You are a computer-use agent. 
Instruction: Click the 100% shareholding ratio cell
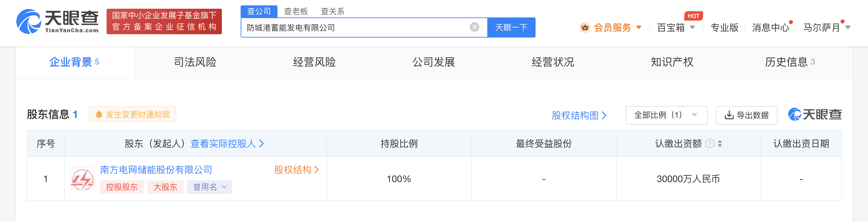click(x=398, y=179)
